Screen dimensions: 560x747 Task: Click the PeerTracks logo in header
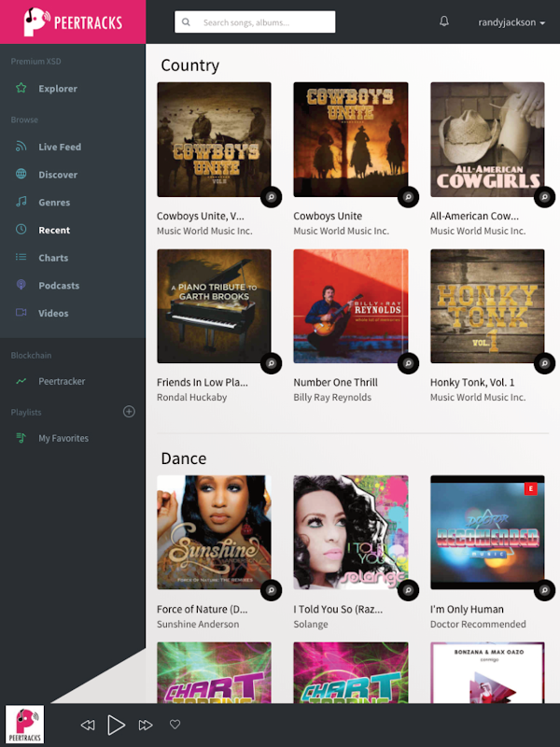pos(73,21)
